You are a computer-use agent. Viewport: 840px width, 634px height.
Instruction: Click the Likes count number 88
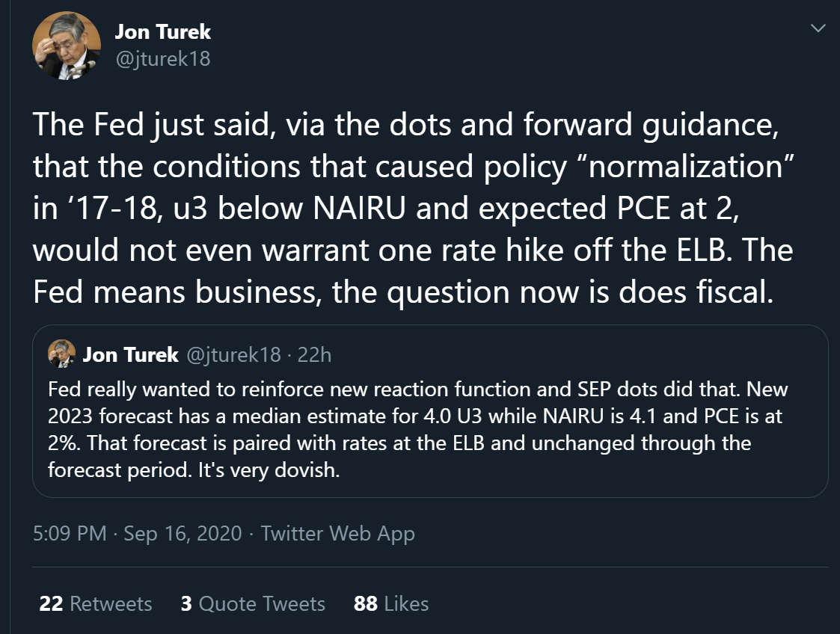[365, 603]
